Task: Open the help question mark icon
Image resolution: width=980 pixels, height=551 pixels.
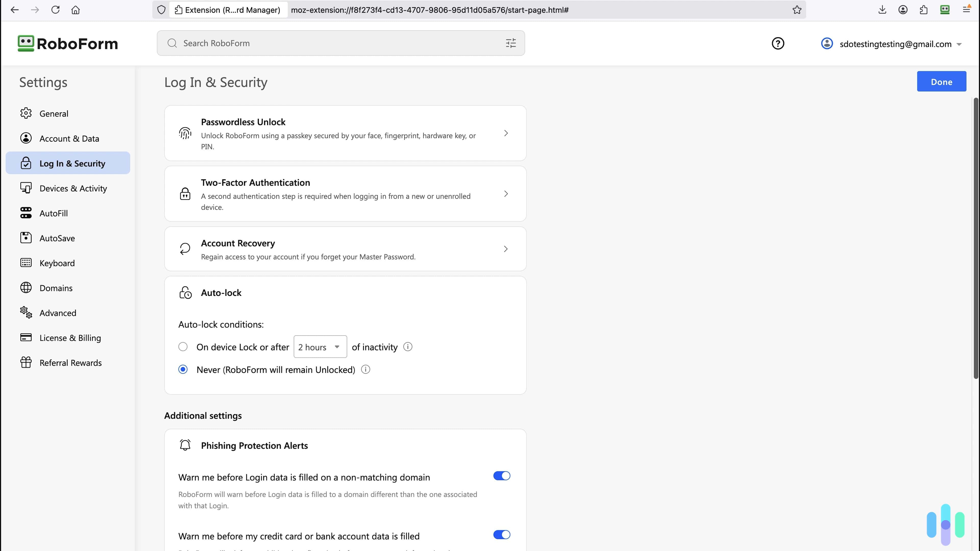Action: 778,43
